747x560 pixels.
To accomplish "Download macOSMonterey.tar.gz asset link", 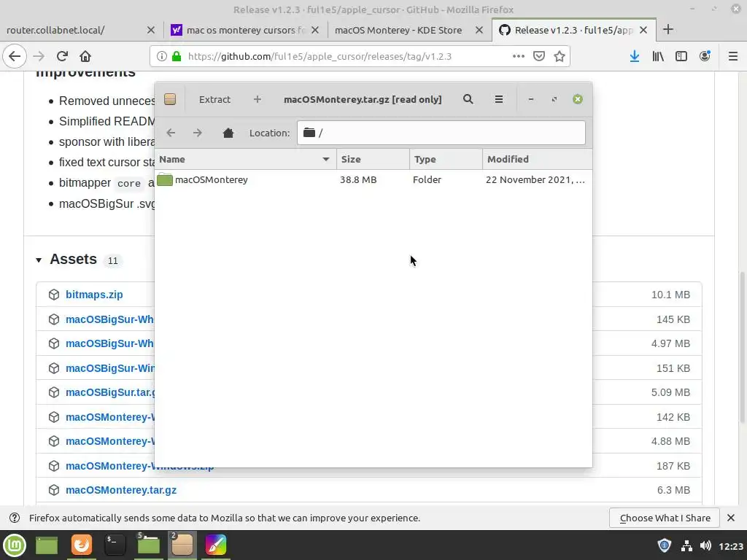I will (121, 490).
